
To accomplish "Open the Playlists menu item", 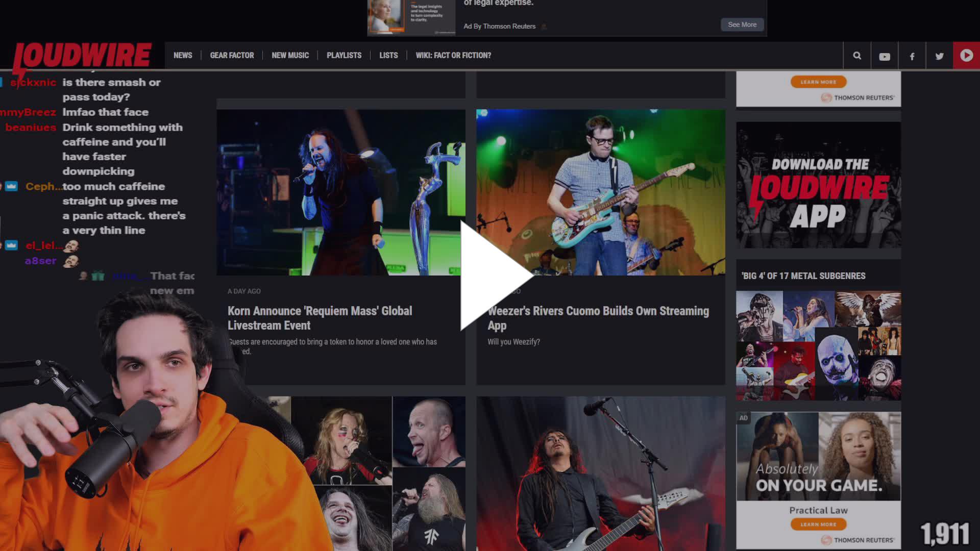I will point(344,55).
